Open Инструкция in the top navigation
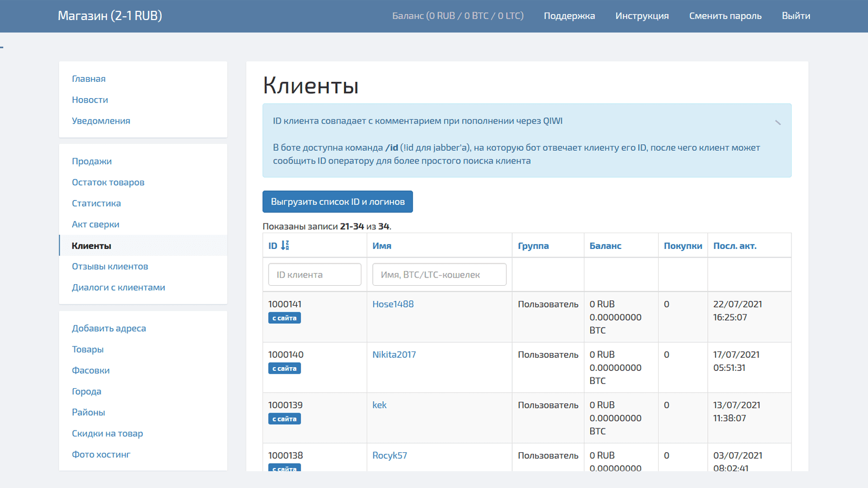868x488 pixels. pyautogui.click(x=642, y=16)
